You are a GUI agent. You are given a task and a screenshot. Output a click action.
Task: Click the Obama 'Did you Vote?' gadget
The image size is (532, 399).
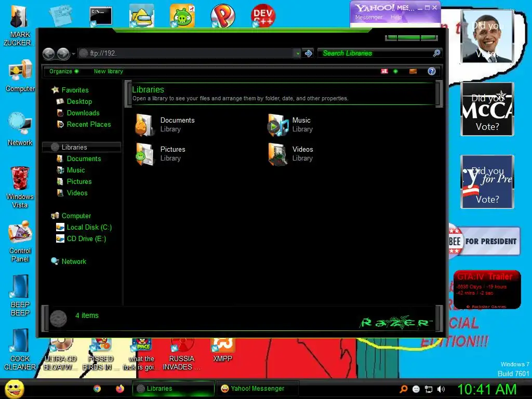[x=487, y=36]
